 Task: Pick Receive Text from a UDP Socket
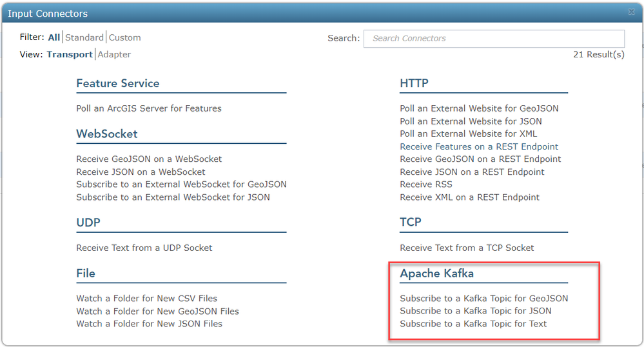pos(144,248)
